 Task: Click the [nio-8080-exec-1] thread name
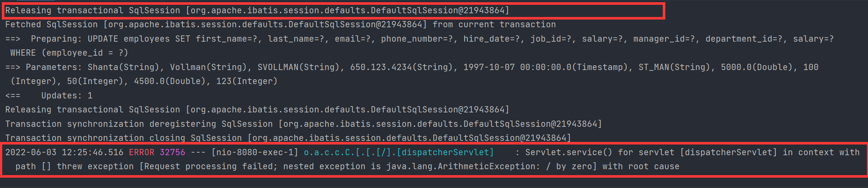(x=255, y=152)
